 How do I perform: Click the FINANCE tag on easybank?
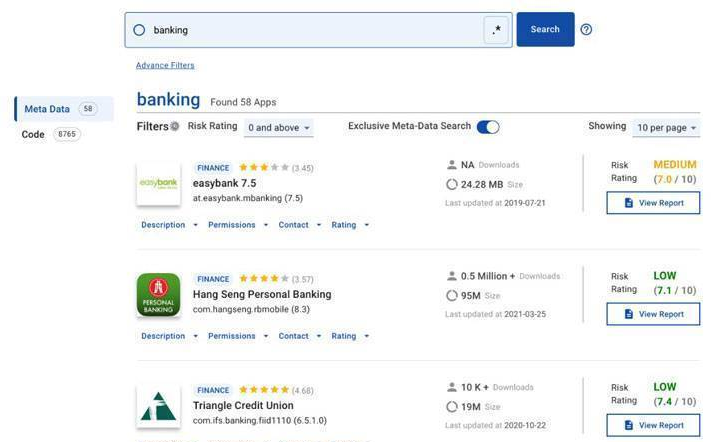click(x=213, y=168)
